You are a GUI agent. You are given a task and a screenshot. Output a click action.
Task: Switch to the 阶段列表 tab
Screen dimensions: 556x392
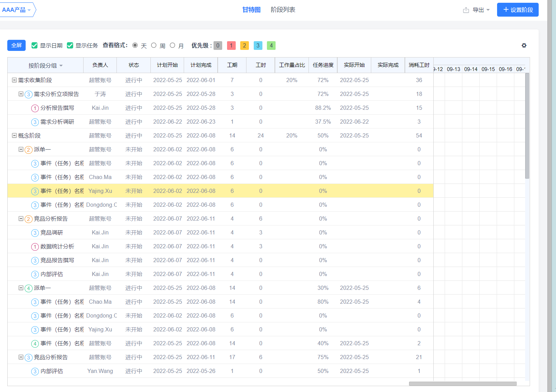tap(283, 10)
